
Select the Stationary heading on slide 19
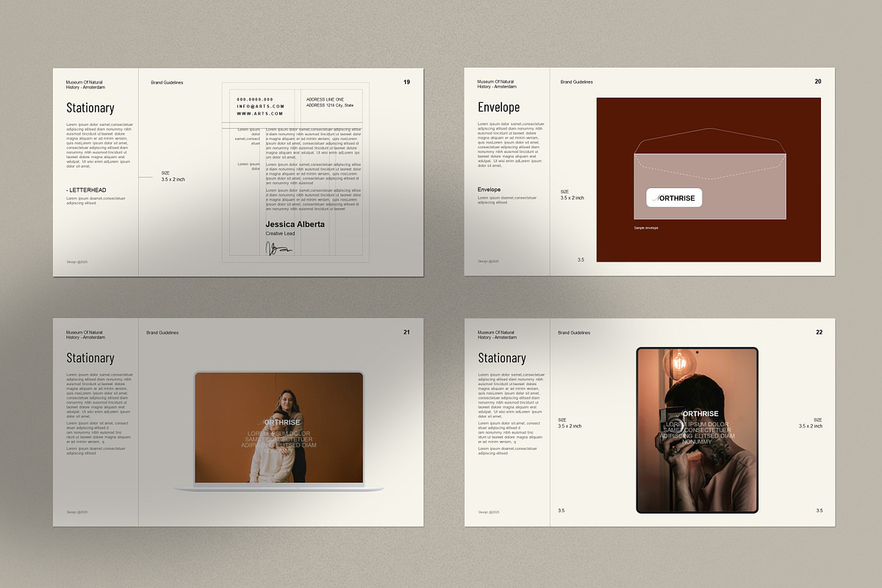click(90, 108)
